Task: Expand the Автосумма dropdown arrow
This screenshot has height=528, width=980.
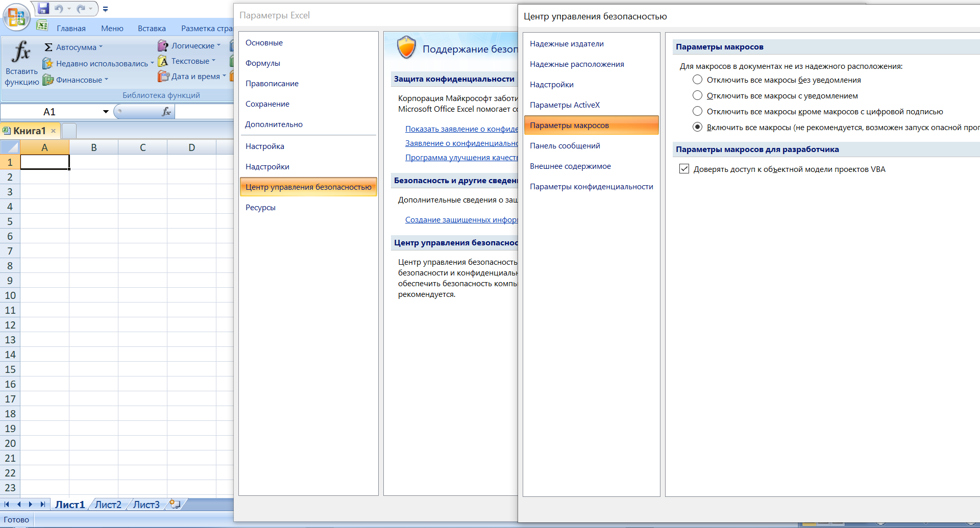Action: [x=101, y=47]
